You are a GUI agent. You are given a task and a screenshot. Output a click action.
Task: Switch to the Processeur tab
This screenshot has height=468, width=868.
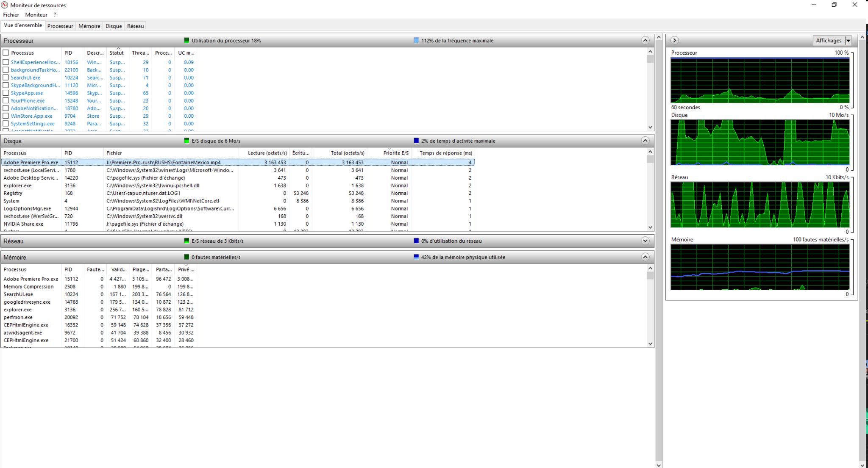60,26
